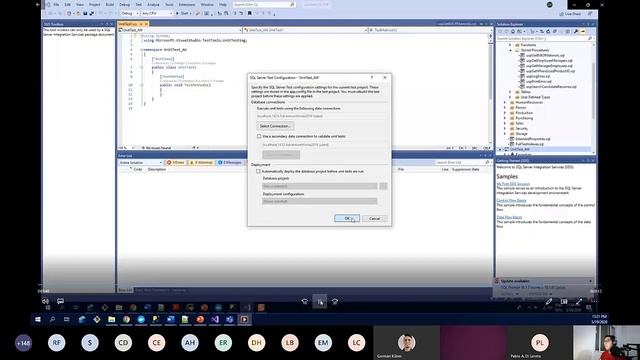This screenshot has height=360, width=640.
Task: Toggle Messages filter in Error List
Action: (x=230, y=162)
